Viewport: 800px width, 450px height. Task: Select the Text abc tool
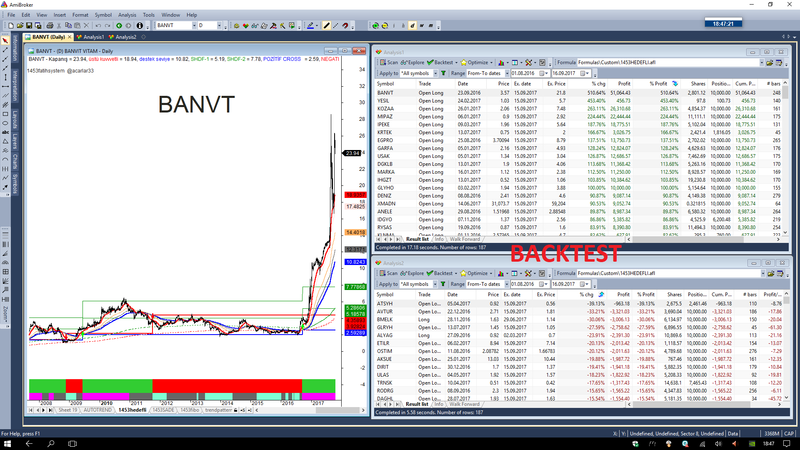5,132
